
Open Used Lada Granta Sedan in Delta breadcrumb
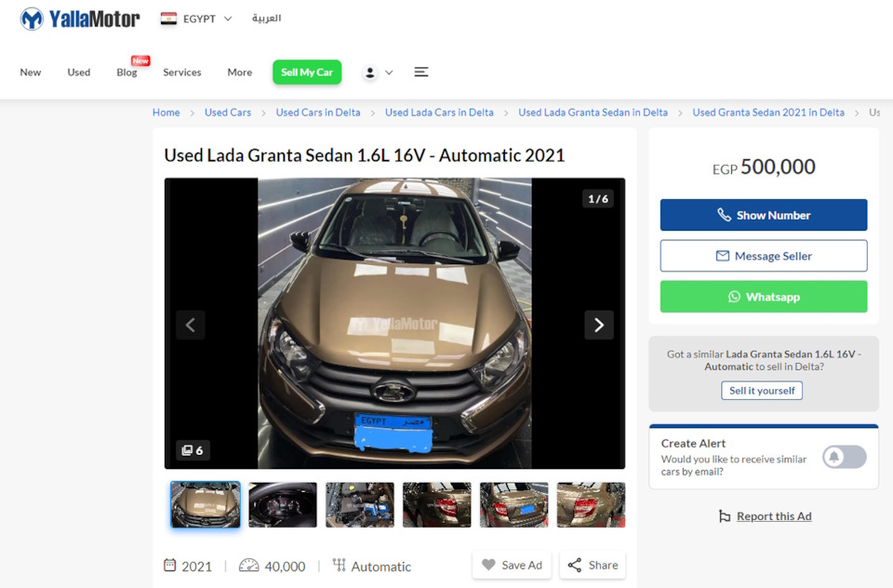pyautogui.click(x=593, y=113)
